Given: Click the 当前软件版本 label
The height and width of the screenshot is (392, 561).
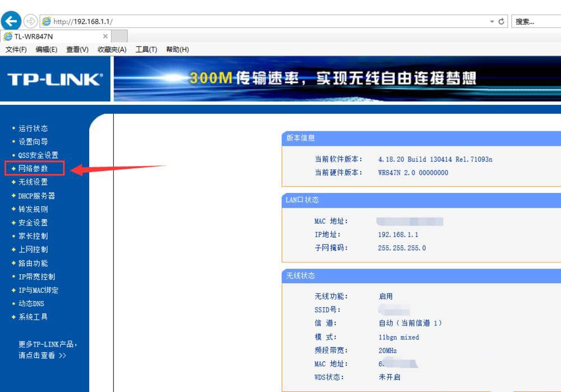Looking at the screenshot, I should (x=338, y=159).
